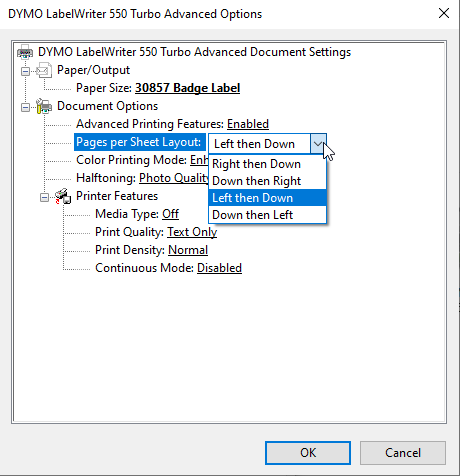The width and height of the screenshot is (460, 476).
Task: Select the Printer Features tree label
Action: [x=117, y=196]
